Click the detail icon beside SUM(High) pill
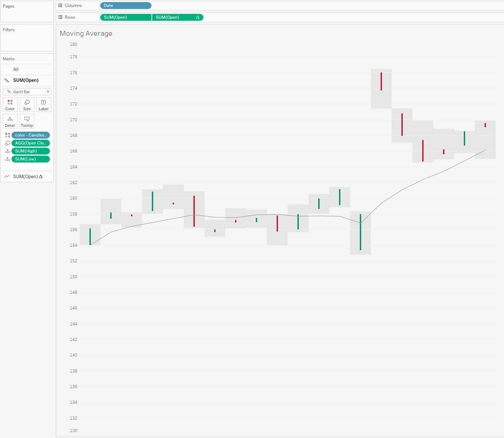504x438 pixels. coord(8,151)
